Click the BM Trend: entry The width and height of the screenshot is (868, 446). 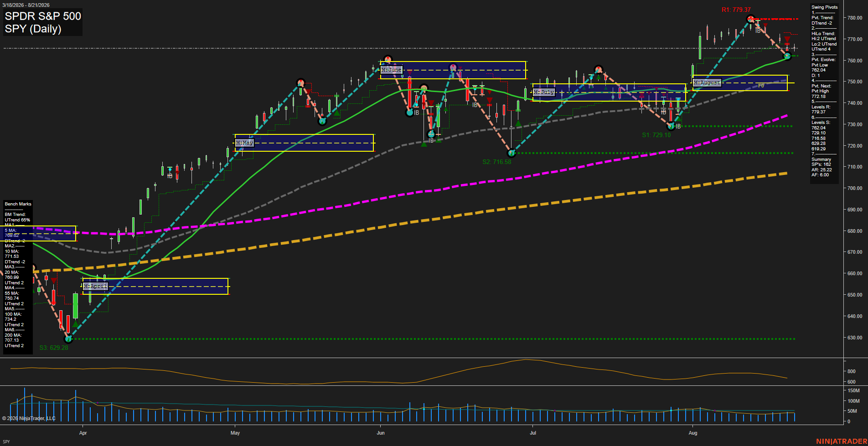(15, 215)
